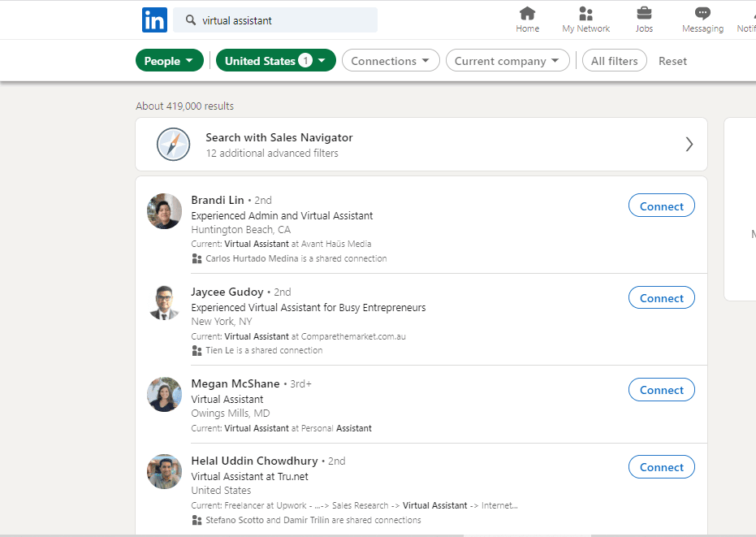Viewport: 756px width, 537px height.
Task: Open Helal Uddin Chowdhury's profile photo
Action: pos(164,471)
